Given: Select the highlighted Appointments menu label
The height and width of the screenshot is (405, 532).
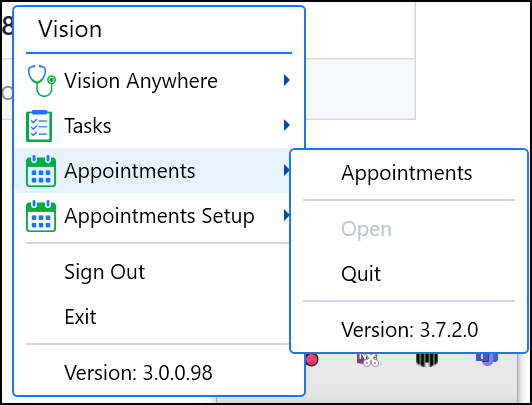Looking at the screenshot, I should [130, 171].
